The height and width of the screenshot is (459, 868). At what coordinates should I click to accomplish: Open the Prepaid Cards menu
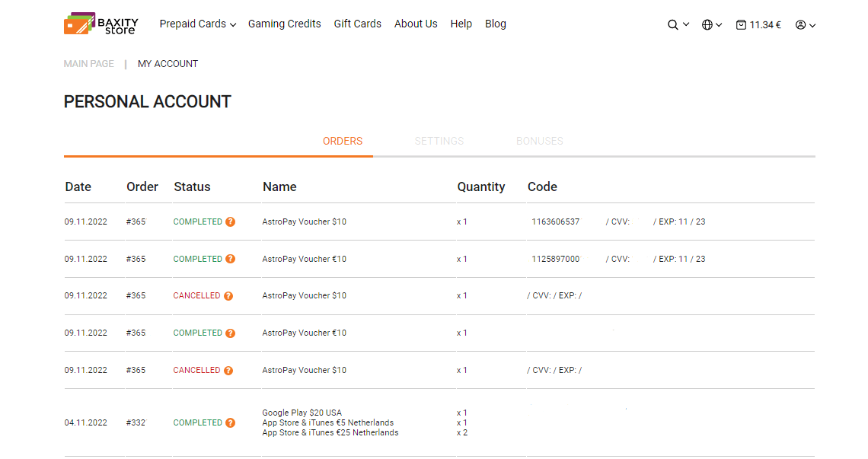click(x=193, y=24)
